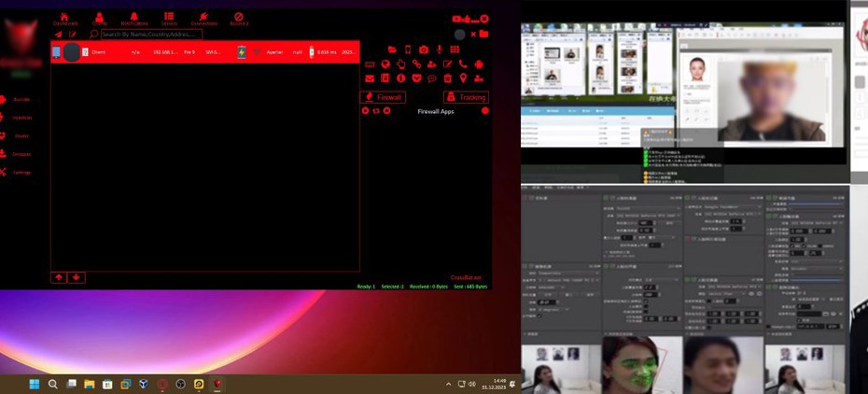Click the location pin icon
Image resolution: width=868 pixels, height=394 pixels.
pyautogui.click(x=463, y=78)
